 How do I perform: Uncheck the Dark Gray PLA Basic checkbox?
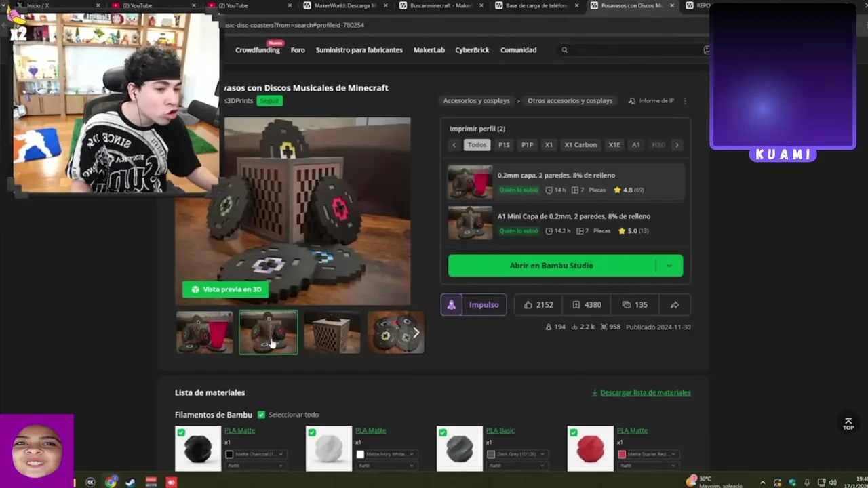(x=442, y=432)
